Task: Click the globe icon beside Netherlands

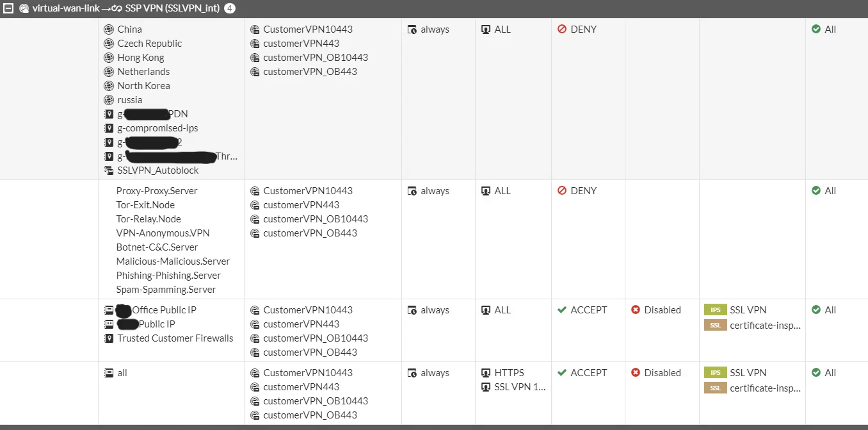Action: [x=109, y=72]
